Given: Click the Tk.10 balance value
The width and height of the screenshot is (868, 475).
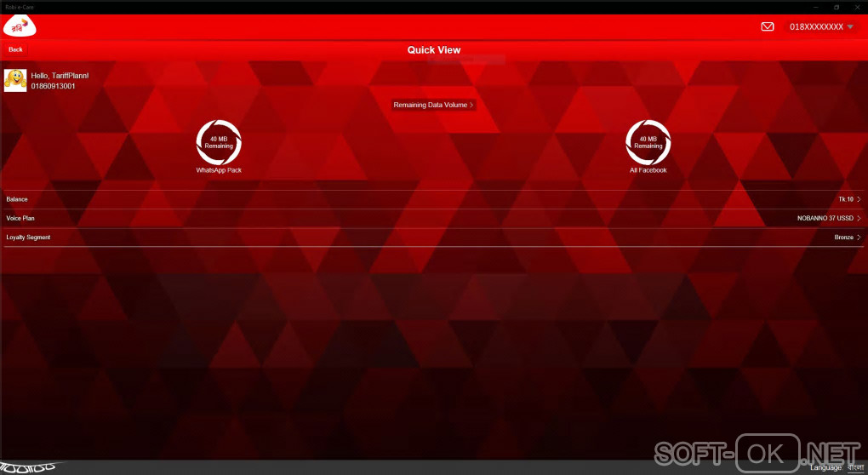Looking at the screenshot, I should tap(846, 199).
